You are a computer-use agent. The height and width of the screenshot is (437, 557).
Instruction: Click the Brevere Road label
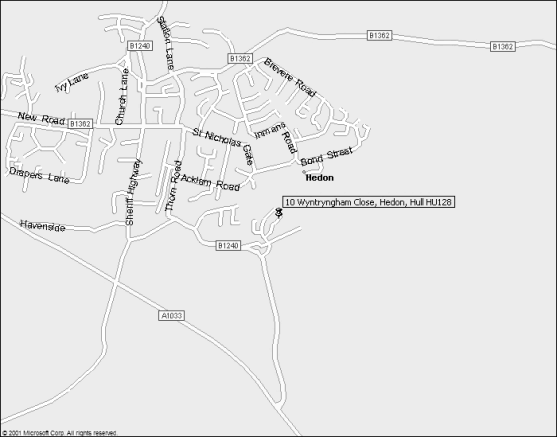pyautogui.click(x=290, y=77)
